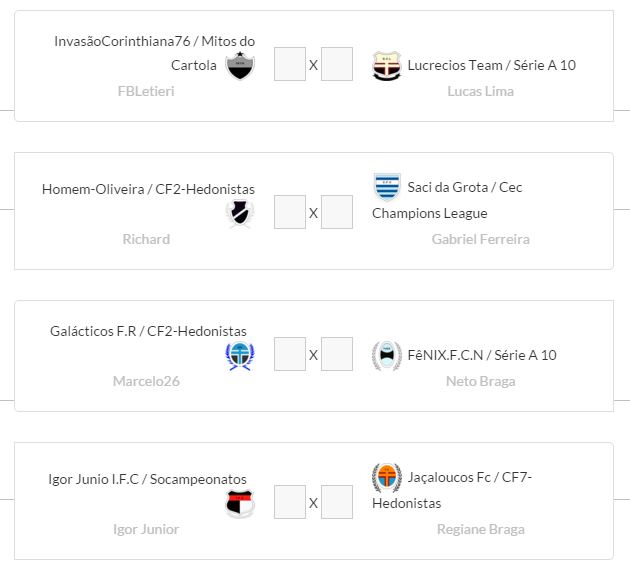Viewport: 630px width, 583px height.
Task: Select manager name Marcelo26
Action: pos(146,381)
